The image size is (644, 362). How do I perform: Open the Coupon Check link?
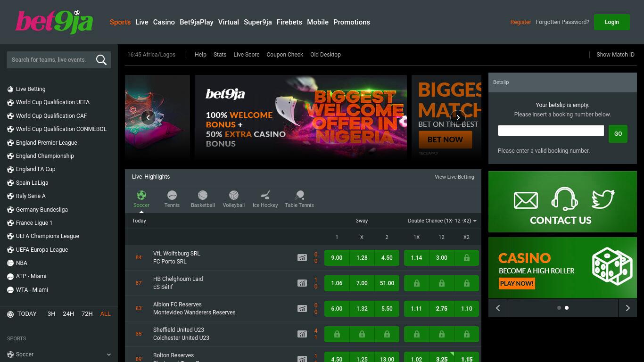(285, 55)
